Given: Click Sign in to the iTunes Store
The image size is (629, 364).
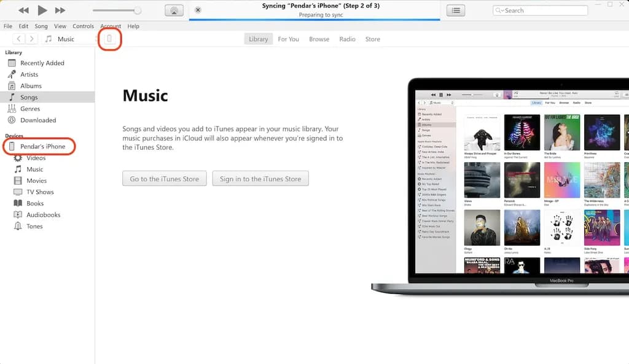Looking at the screenshot, I should tap(260, 179).
